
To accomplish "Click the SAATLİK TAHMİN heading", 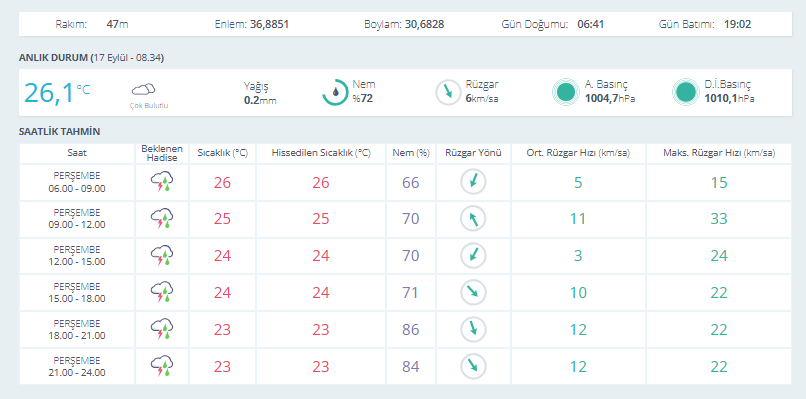I will click(x=60, y=132).
